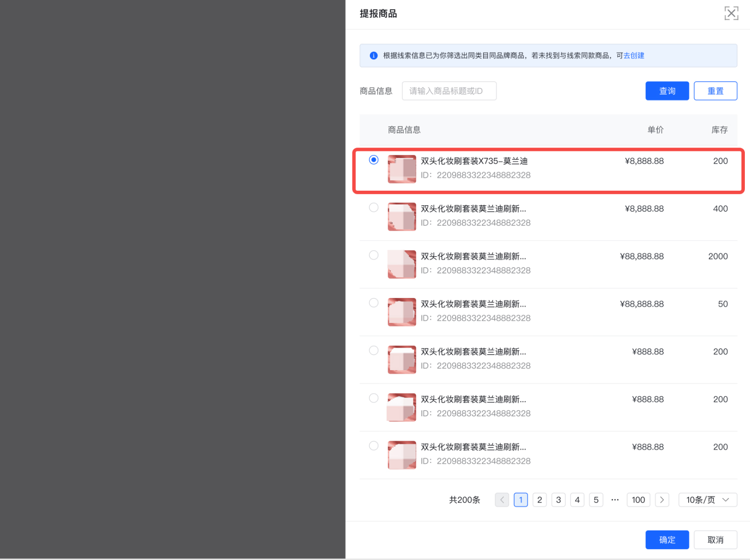The height and width of the screenshot is (560, 750).
Task: Click the pagination ellipsis to jump pages
Action: click(x=615, y=500)
